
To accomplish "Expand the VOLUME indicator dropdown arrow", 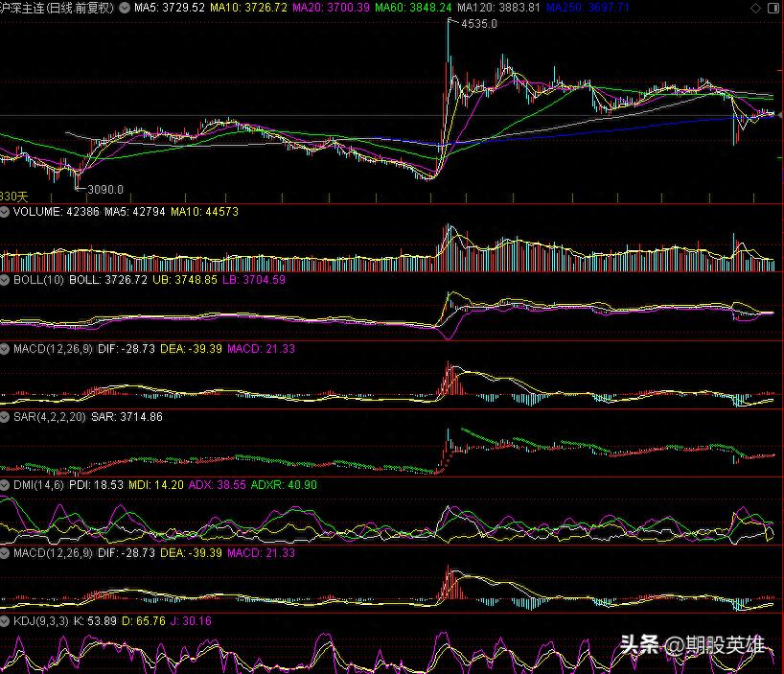I will pyautogui.click(x=6, y=212).
